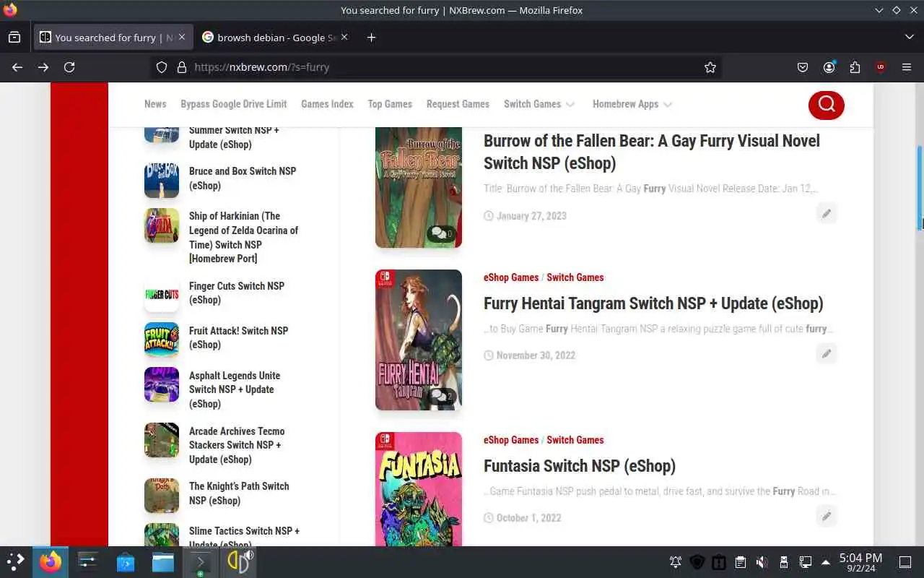The image size is (924, 578).
Task: Open the terminal from the taskbar
Action: (x=201, y=561)
